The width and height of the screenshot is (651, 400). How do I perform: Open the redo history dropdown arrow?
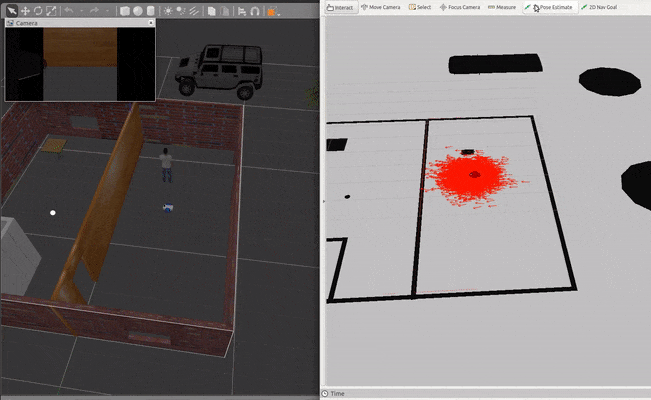pos(107,11)
